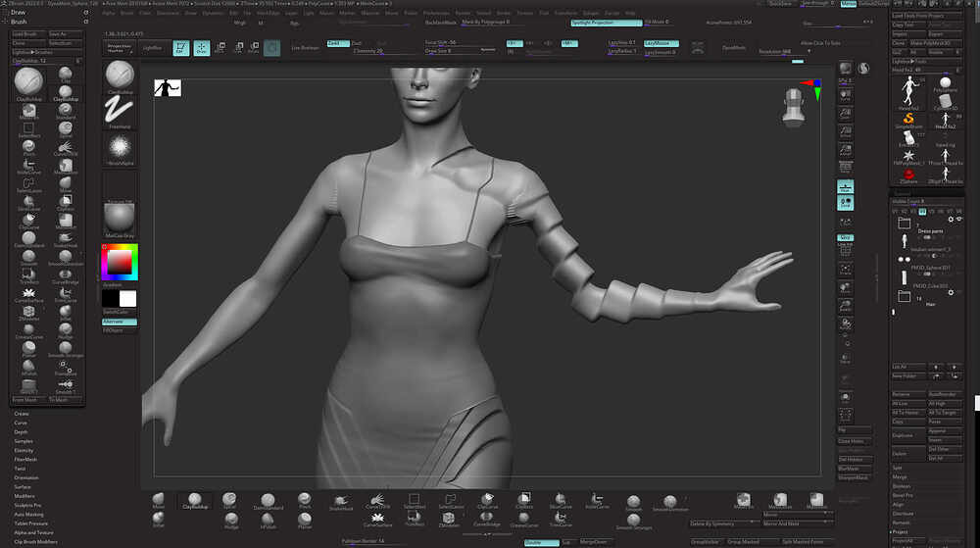The height and width of the screenshot is (548, 980).
Task: Open the Preferences menu
Action: (x=436, y=13)
